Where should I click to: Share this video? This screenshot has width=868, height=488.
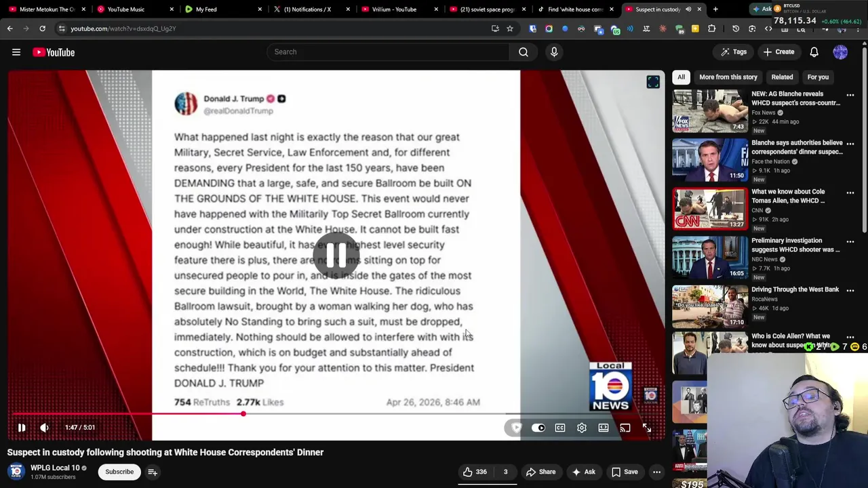click(x=540, y=472)
